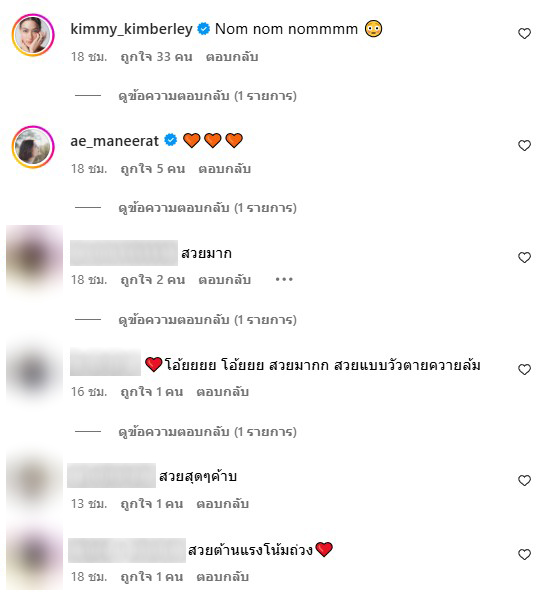This screenshot has height=602, width=544.
Task: Like the comment ending with วัวตายควายล้ม
Action: (x=524, y=369)
